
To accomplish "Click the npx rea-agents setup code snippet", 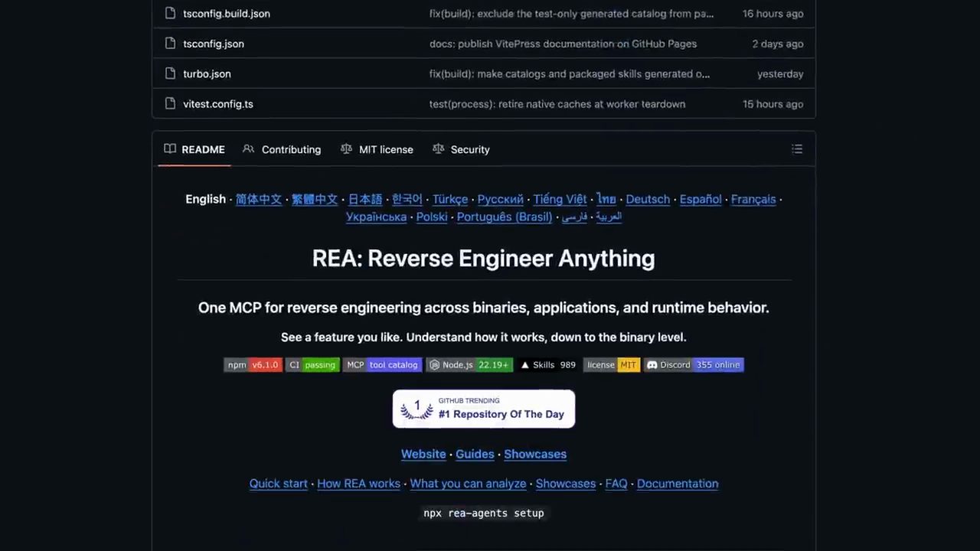I will [x=484, y=513].
